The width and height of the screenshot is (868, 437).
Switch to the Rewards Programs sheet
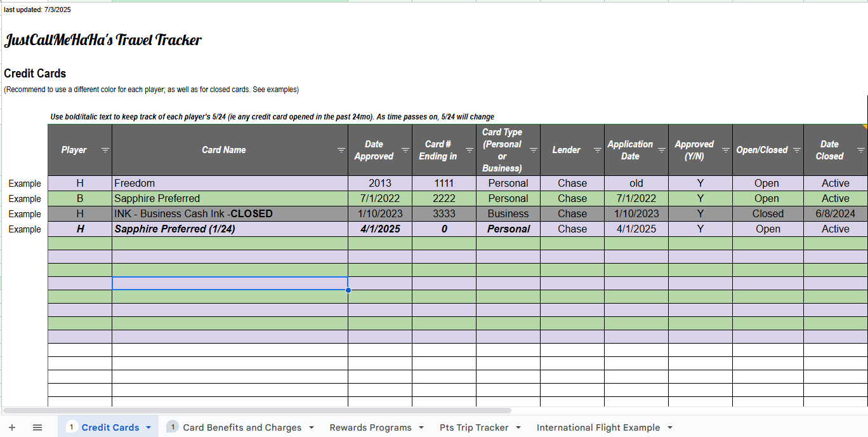pyautogui.click(x=371, y=427)
